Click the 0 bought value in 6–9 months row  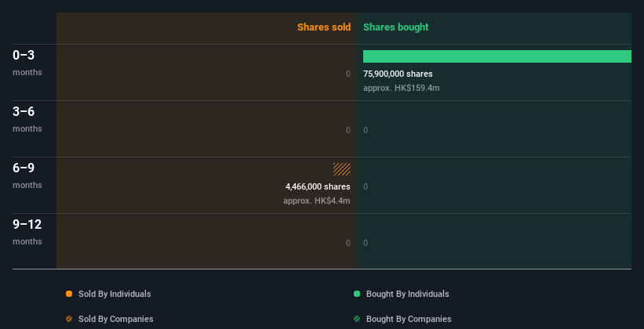pos(366,186)
